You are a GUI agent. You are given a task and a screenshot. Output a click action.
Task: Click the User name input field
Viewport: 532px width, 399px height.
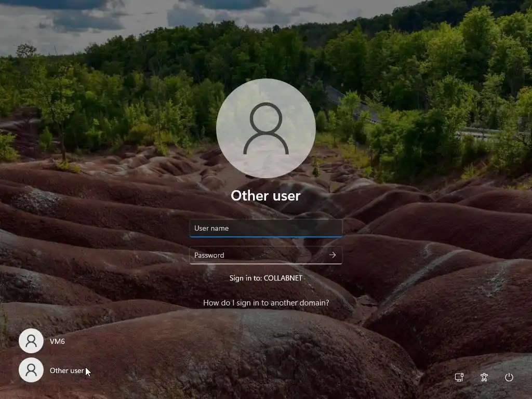[265, 228]
